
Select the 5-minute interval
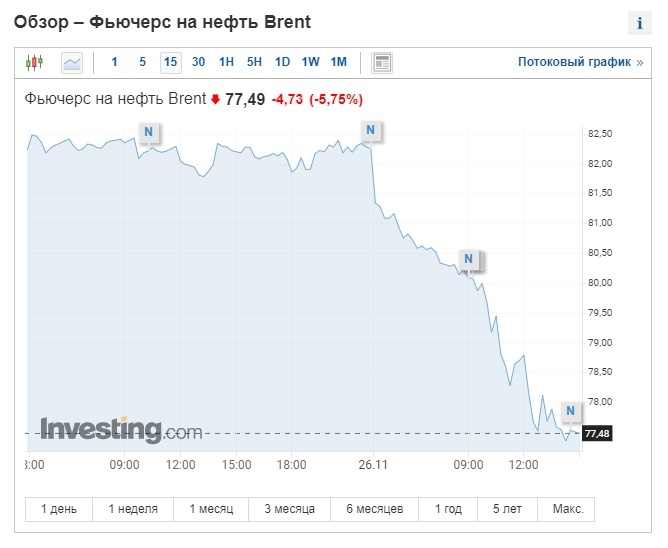(x=142, y=62)
